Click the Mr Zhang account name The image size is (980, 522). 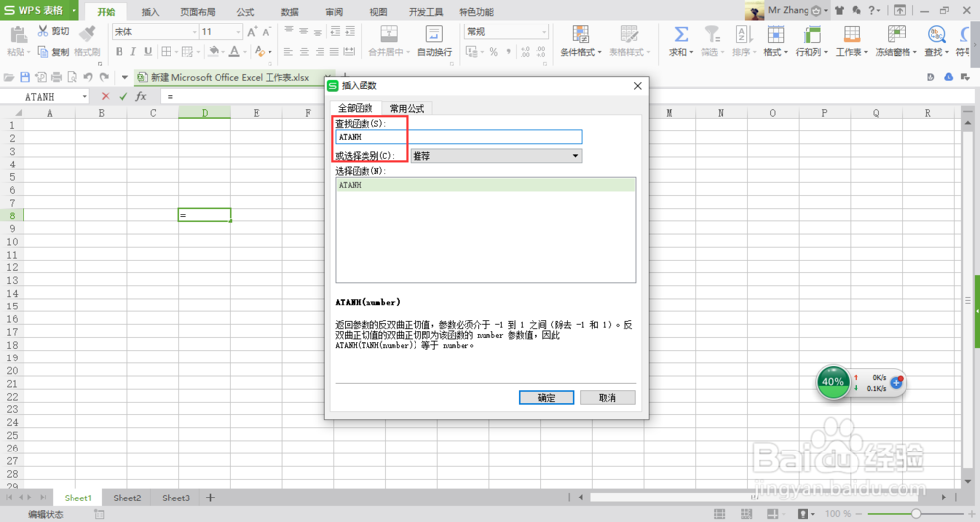click(788, 10)
